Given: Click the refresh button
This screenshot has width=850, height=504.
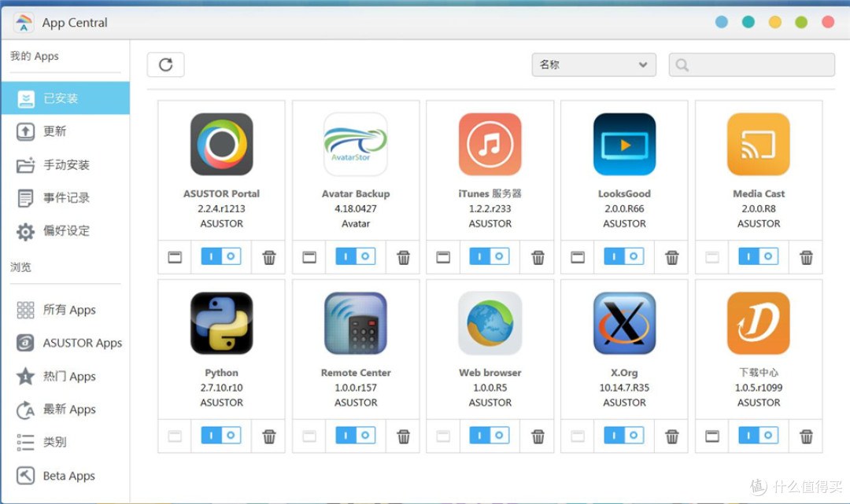Looking at the screenshot, I should (166, 64).
